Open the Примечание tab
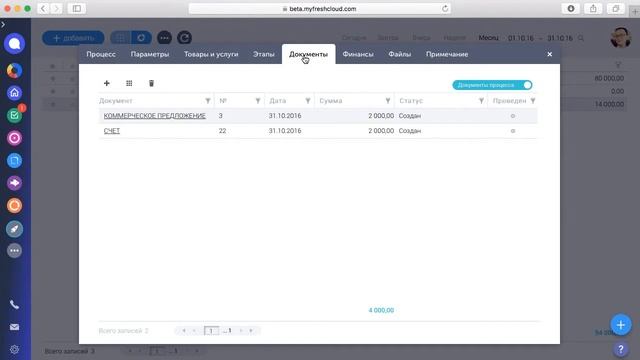Image resolution: width=640 pixels, height=360 pixels. [x=447, y=54]
